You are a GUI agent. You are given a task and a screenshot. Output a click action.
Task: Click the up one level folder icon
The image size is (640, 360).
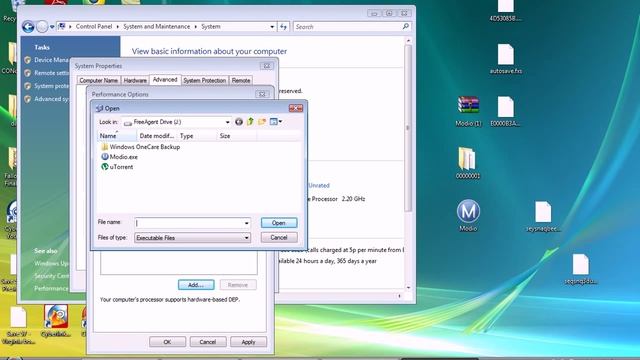[250, 121]
